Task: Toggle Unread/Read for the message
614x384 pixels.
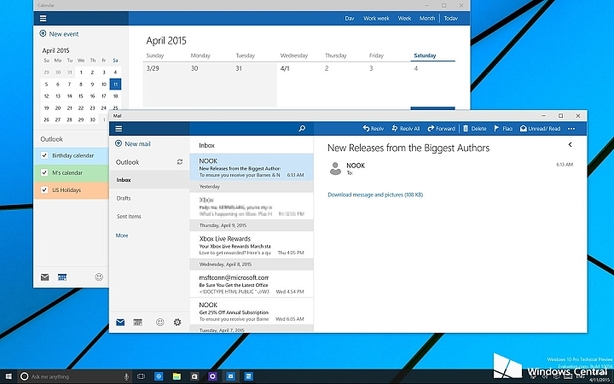Action: point(540,128)
